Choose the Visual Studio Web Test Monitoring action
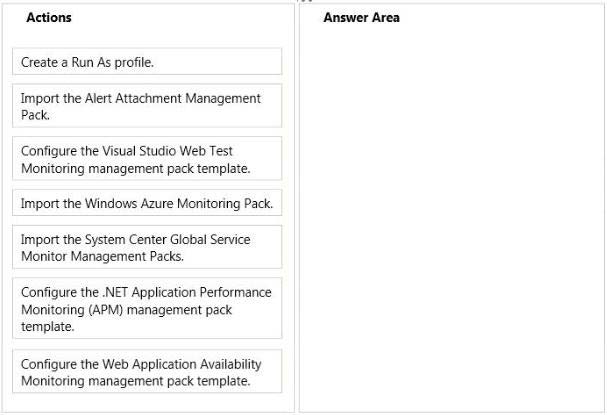The width and height of the screenshot is (607, 415). point(147,159)
